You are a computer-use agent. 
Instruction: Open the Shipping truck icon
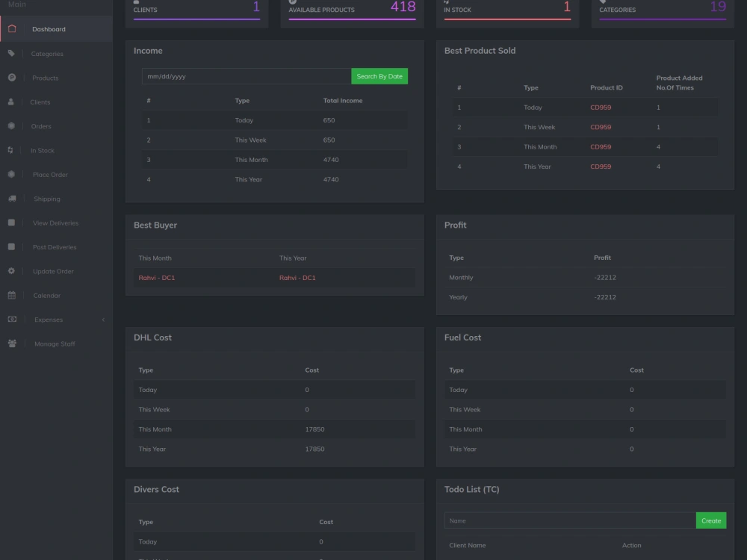point(11,198)
